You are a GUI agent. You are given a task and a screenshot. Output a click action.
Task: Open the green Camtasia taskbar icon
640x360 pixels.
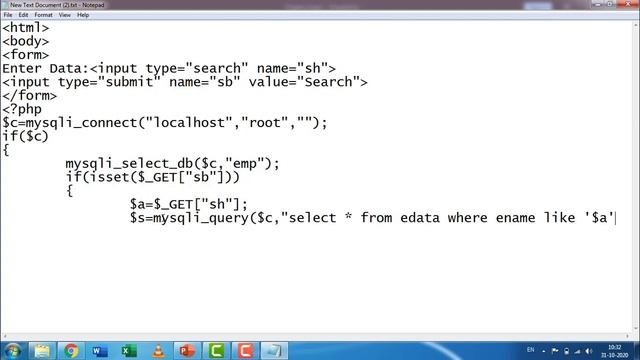(x=216, y=351)
